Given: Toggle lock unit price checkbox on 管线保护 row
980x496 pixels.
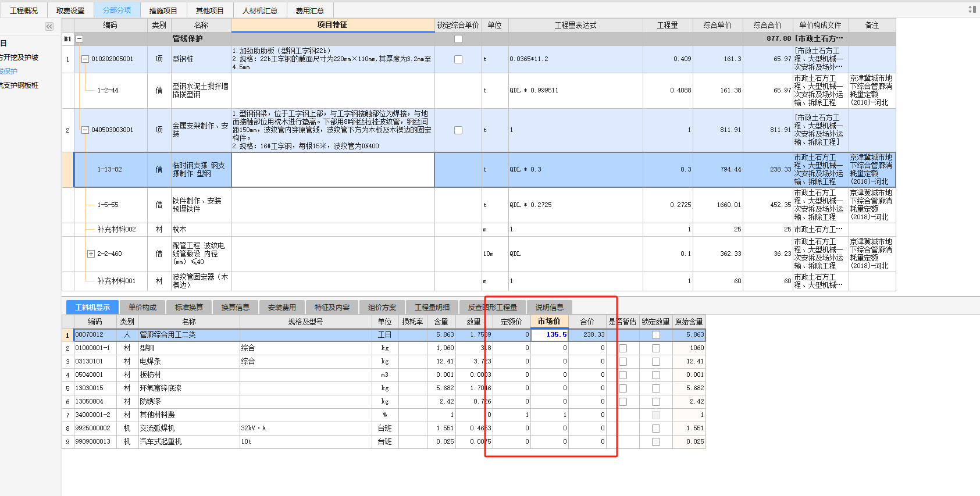Looking at the screenshot, I should point(458,39).
